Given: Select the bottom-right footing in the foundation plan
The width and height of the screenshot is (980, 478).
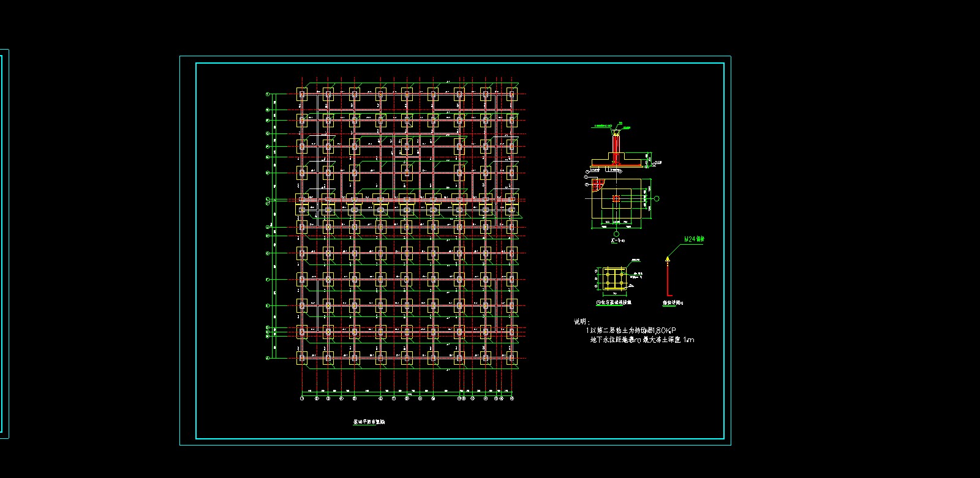Looking at the screenshot, I should 511,357.
